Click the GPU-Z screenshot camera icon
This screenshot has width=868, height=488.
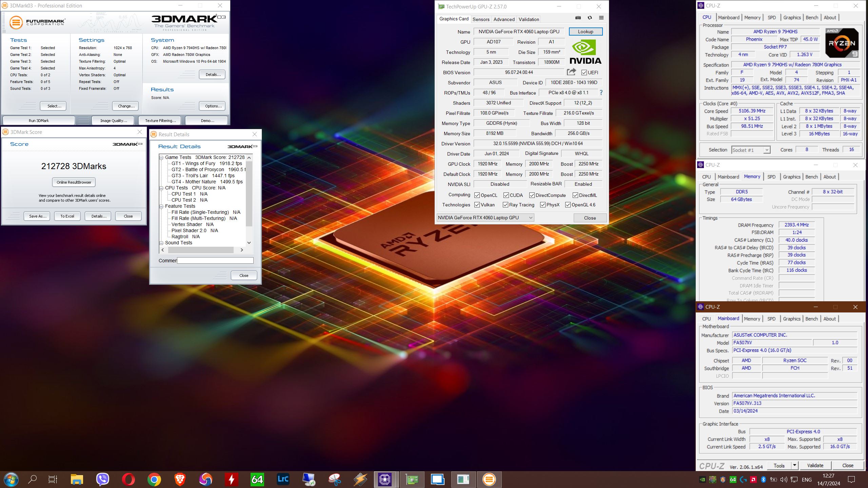578,18
